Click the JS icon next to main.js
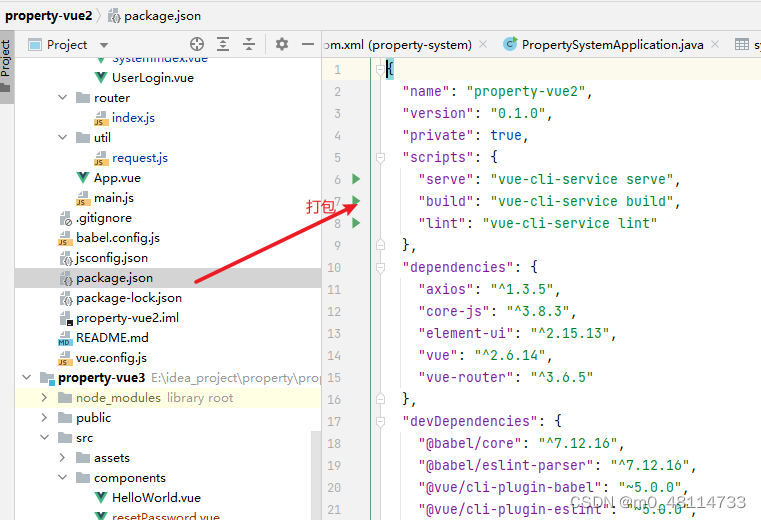The width and height of the screenshot is (761, 520). point(83,198)
